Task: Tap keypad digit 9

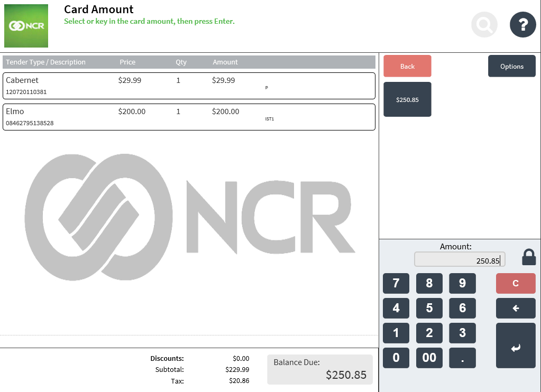Action: tap(462, 283)
